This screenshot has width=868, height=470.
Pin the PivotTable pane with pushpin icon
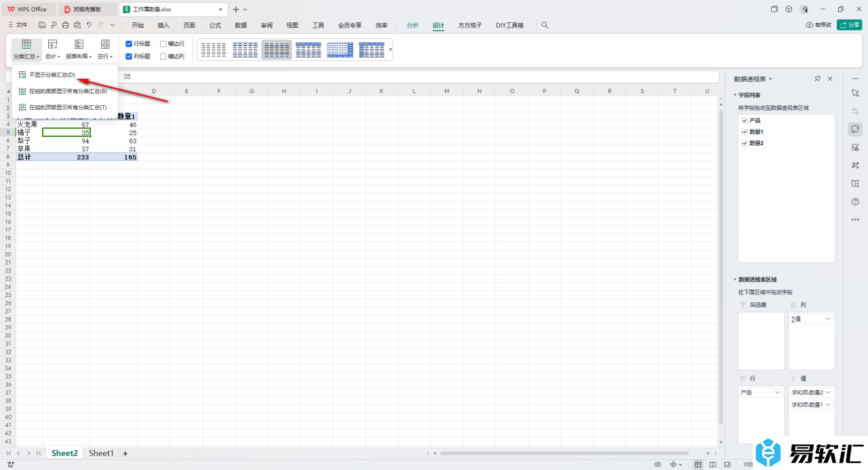[x=817, y=79]
